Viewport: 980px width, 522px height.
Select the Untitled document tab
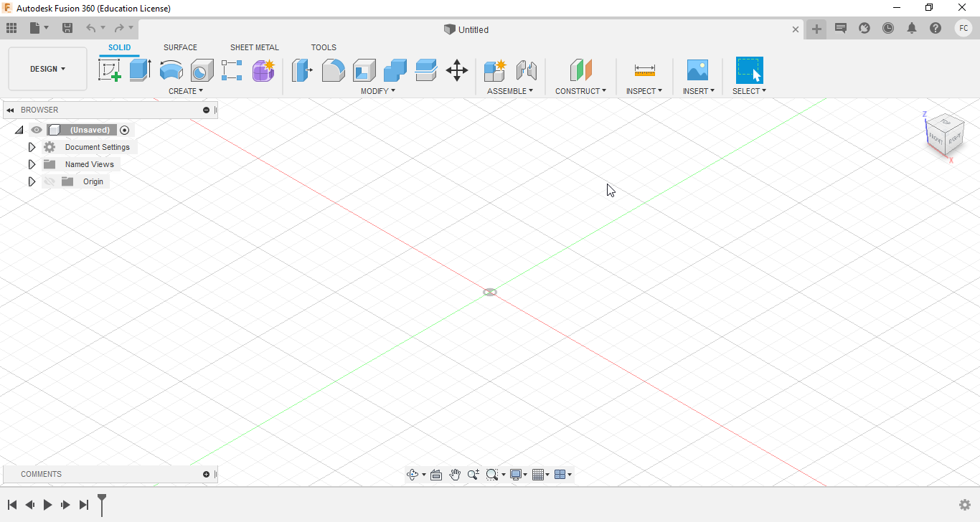coord(466,29)
